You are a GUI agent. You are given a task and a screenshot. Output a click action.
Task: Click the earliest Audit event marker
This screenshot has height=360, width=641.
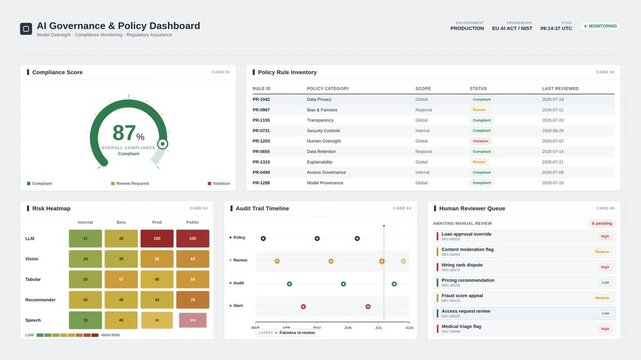(289, 284)
